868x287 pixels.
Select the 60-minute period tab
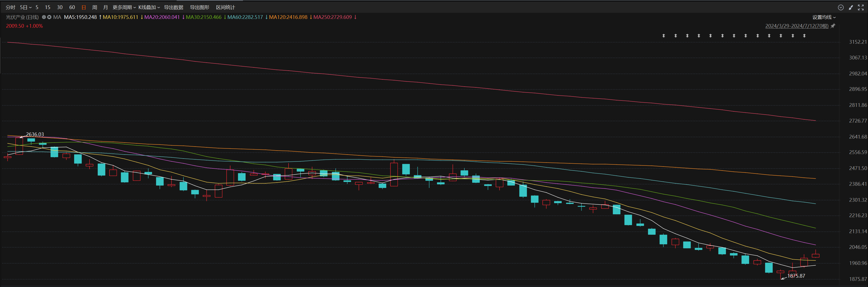tap(72, 7)
